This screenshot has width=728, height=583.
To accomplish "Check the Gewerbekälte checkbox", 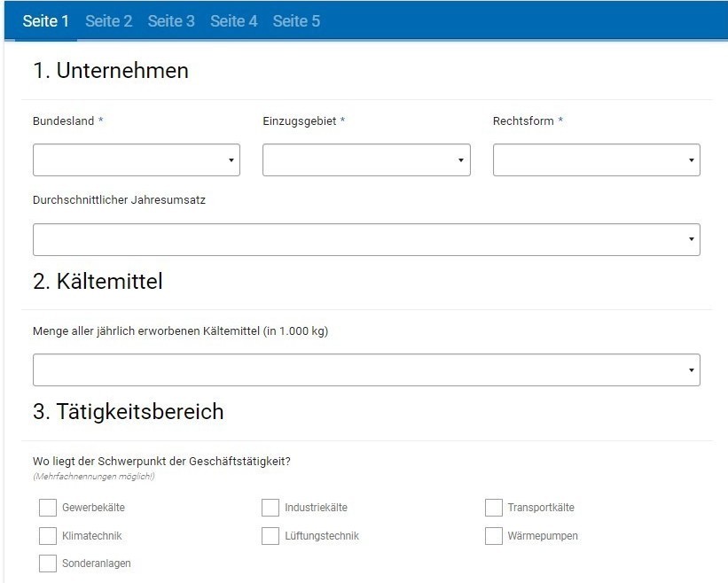I will [x=48, y=508].
